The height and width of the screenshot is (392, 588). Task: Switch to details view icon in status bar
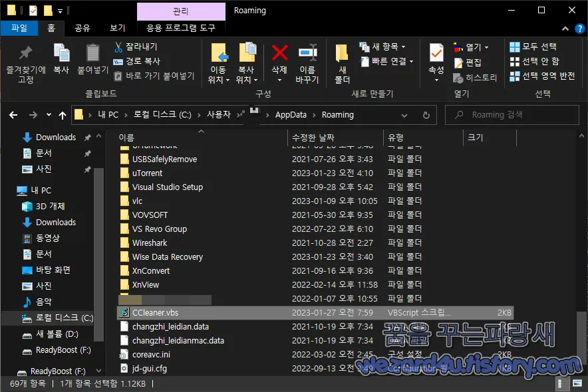point(560,383)
